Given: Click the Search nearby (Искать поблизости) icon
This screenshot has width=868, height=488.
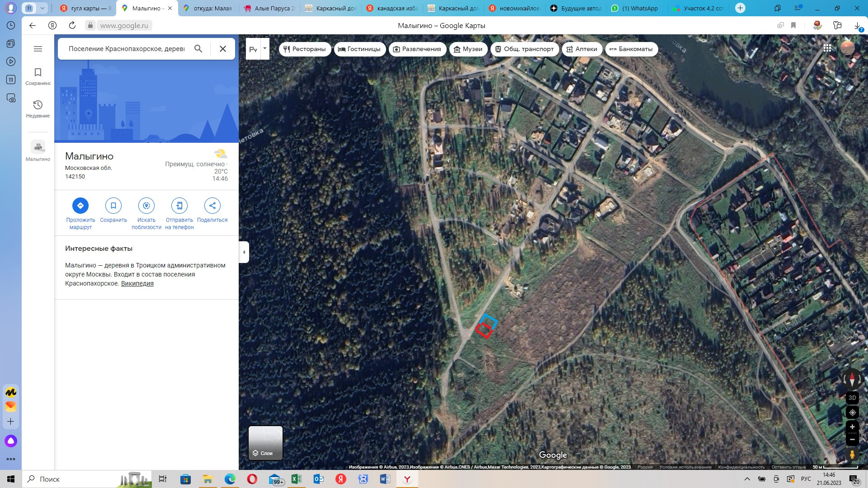Looking at the screenshot, I should [146, 206].
